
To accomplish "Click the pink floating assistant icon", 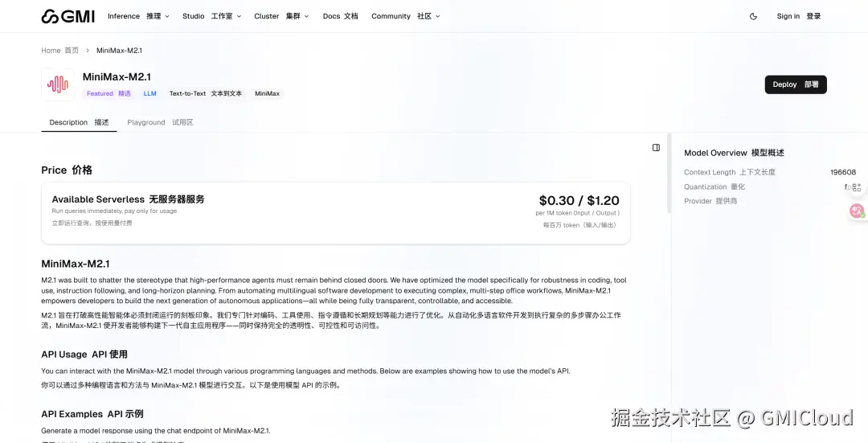I will coord(857,211).
